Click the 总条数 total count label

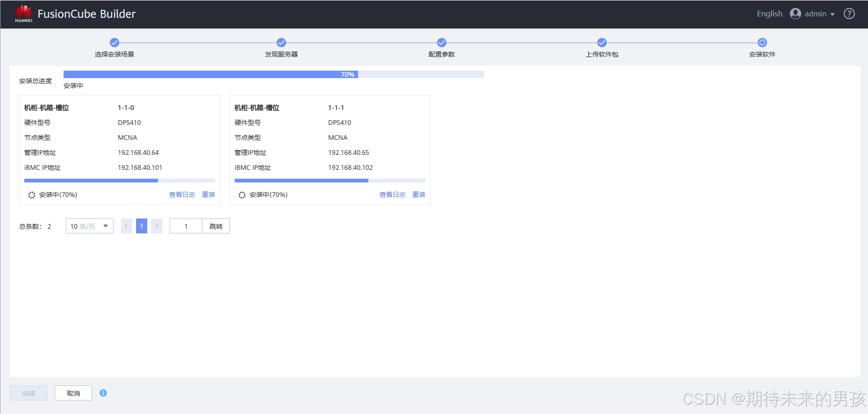30,226
